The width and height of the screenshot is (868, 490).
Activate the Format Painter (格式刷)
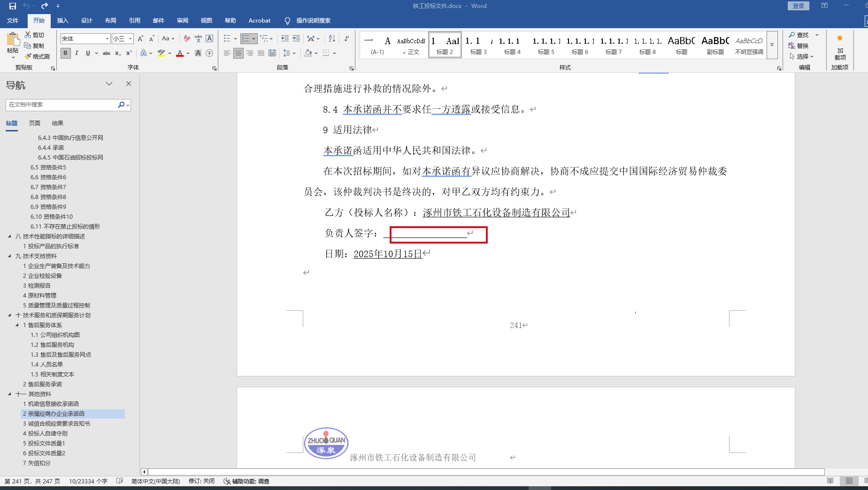(x=37, y=56)
